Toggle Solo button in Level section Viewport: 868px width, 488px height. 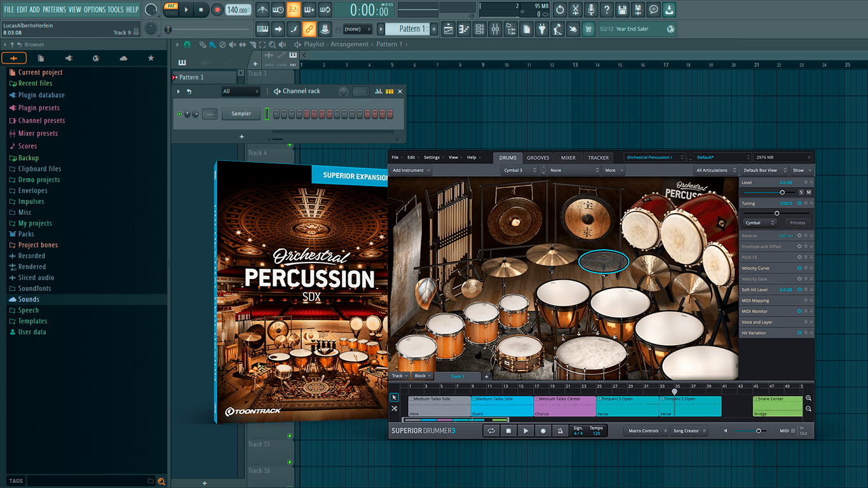point(801,192)
